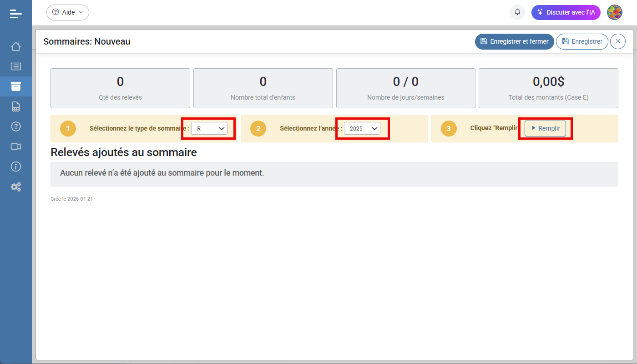The width and height of the screenshot is (637, 364).
Task: Click Enregistrer et fermer
Action: coord(514,41)
